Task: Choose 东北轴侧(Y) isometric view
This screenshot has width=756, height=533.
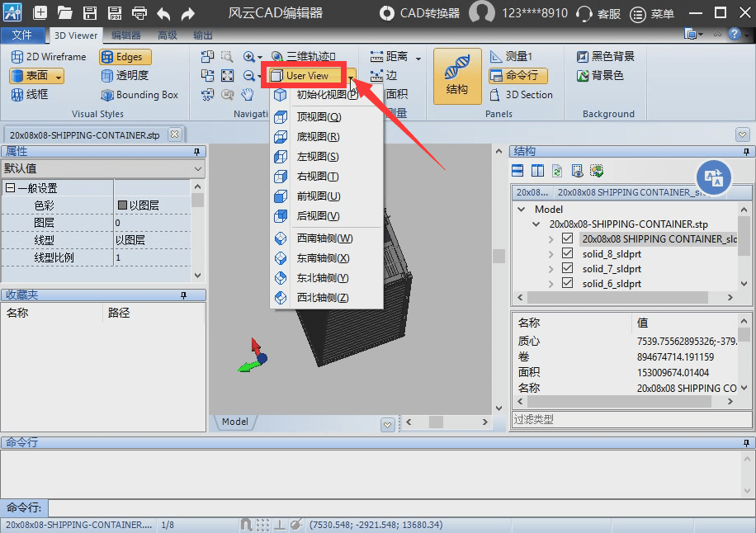Action: tap(327, 278)
